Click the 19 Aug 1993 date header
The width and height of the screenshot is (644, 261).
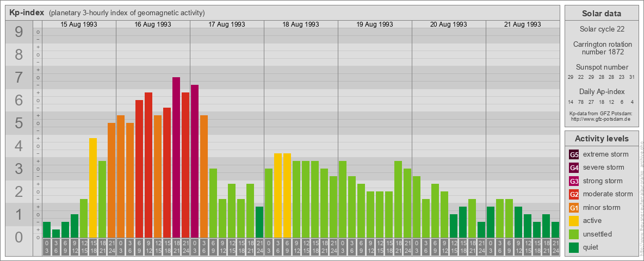click(x=375, y=24)
